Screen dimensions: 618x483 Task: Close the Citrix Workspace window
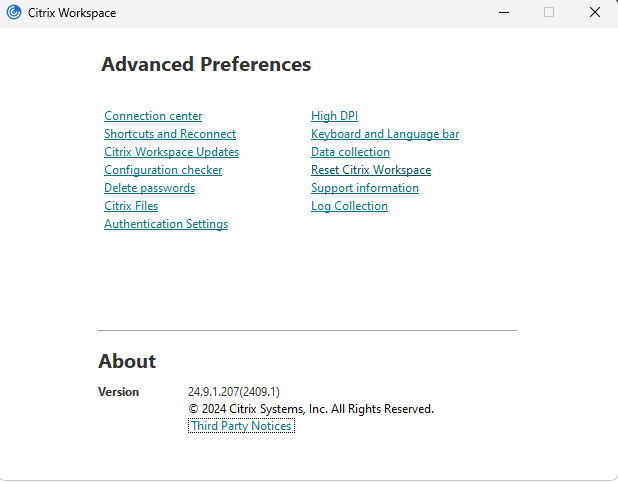[595, 13]
